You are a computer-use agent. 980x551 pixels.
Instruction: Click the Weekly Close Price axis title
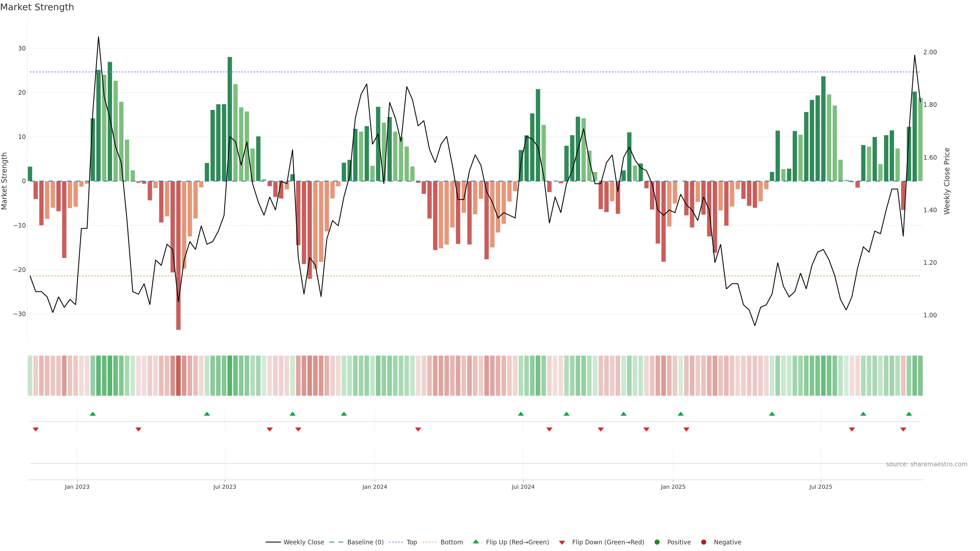947,181
